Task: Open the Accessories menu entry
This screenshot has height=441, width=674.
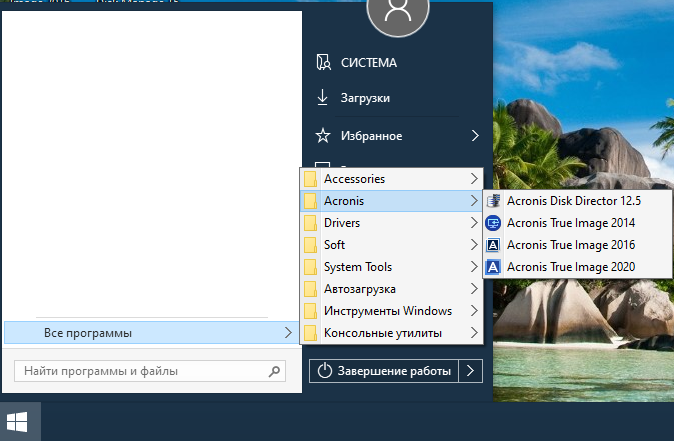Action: (x=392, y=179)
